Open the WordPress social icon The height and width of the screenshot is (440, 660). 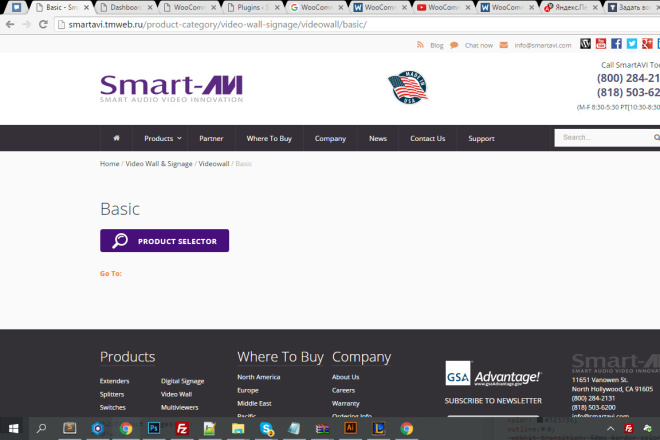(585, 43)
